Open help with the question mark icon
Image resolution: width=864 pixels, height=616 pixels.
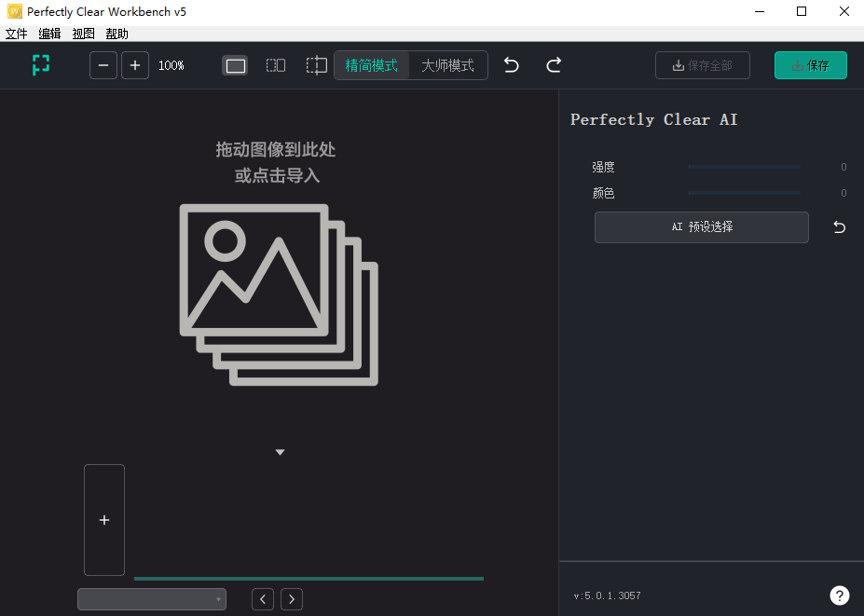click(839, 595)
